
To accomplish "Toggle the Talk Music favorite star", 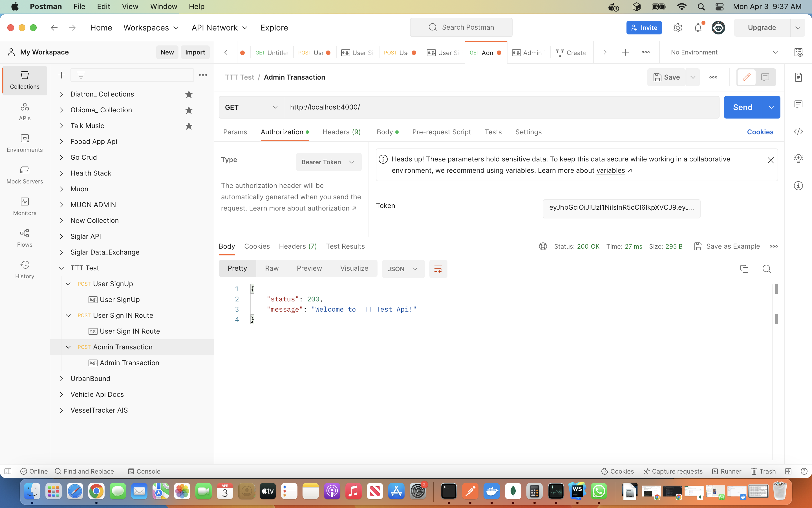I will 189,126.
